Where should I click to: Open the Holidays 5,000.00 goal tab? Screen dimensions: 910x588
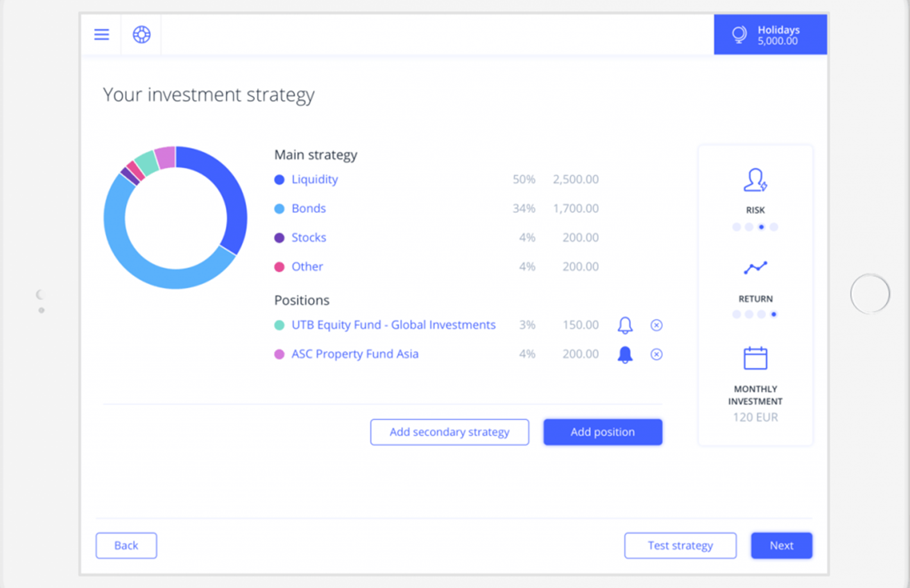point(770,35)
